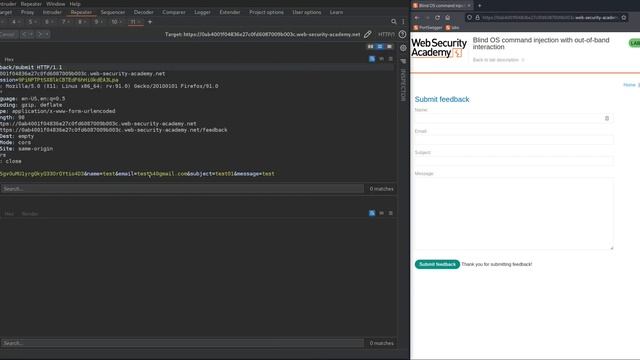Switch to the Proxy tab
This screenshot has width=640, height=360.
point(27,12)
